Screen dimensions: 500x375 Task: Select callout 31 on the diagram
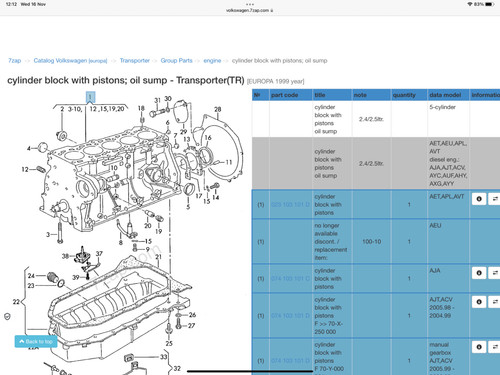tap(157, 100)
